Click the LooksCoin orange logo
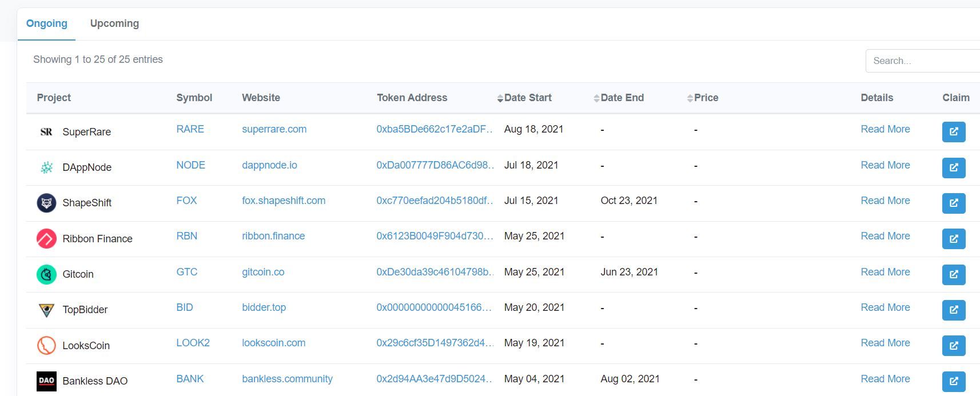 tap(46, 345)
